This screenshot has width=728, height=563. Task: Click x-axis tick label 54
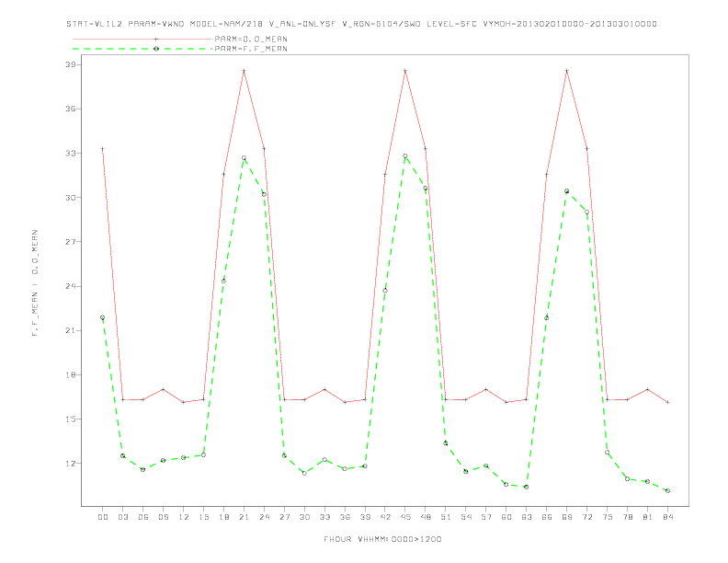pyautogui.click(x=466, y=517)
